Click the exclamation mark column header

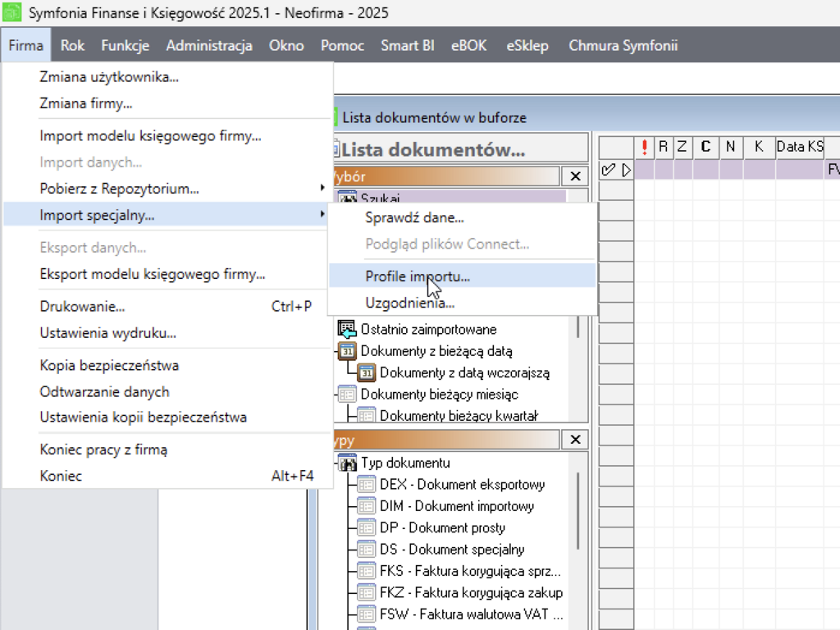click(645, 148)
